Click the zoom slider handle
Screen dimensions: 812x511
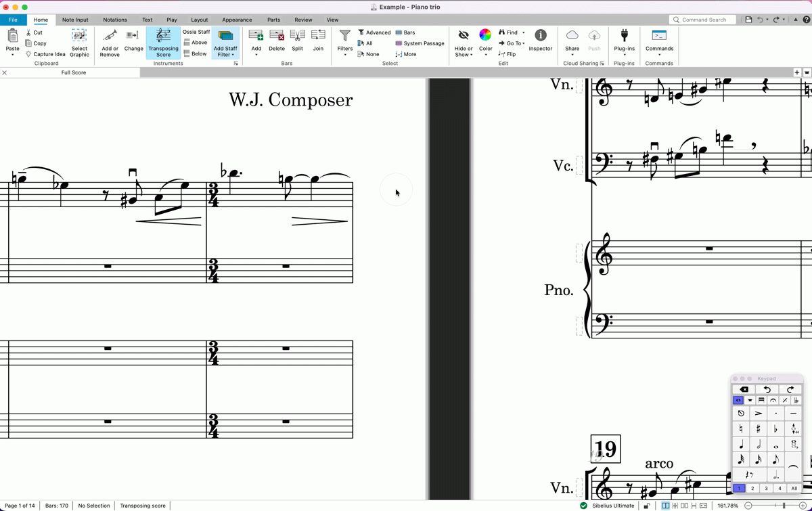(784, 506)
